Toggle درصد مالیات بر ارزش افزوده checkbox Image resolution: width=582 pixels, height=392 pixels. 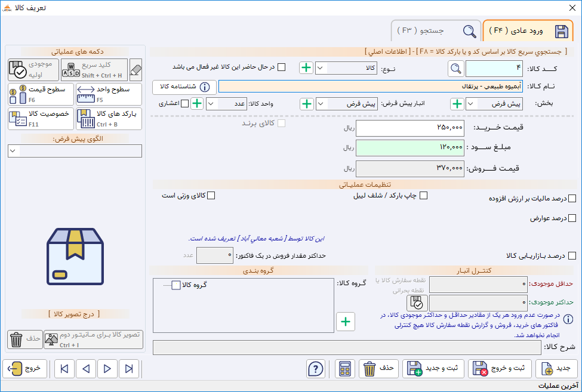[x=572, y=199]
